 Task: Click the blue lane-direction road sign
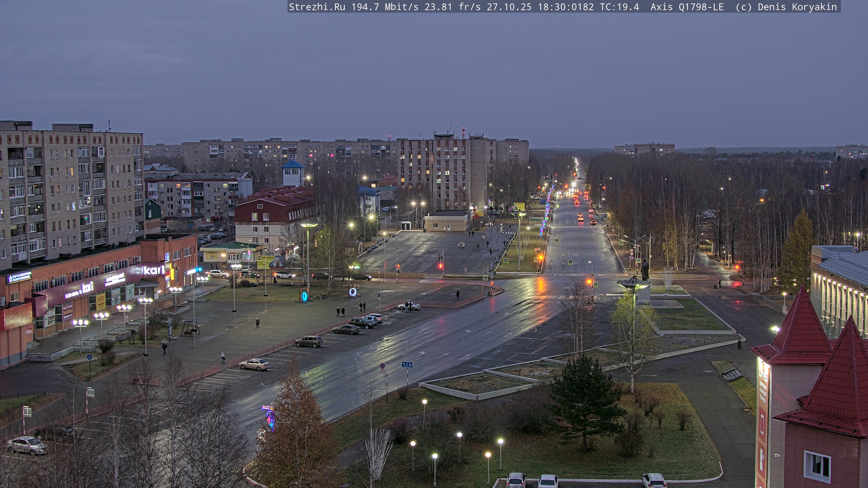407,365
